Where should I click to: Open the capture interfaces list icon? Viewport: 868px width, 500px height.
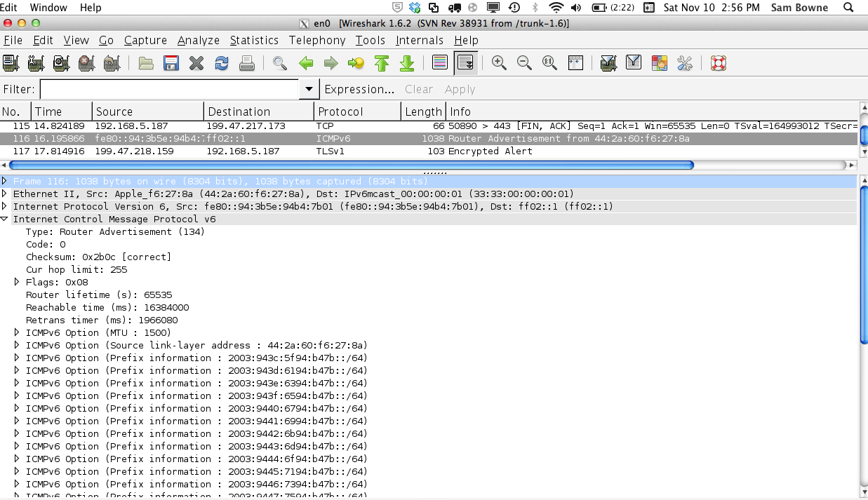click(11, 64)
